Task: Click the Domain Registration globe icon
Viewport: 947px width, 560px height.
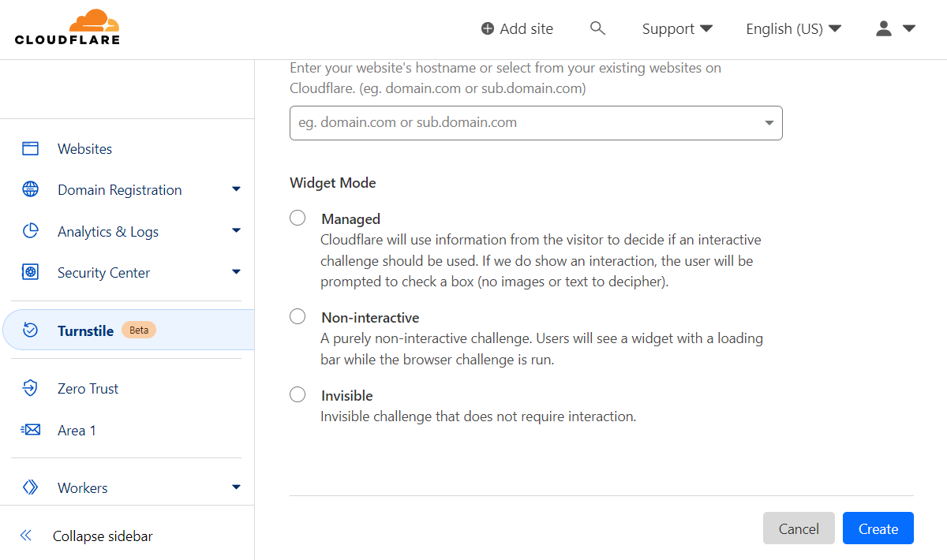Action: 30,189
